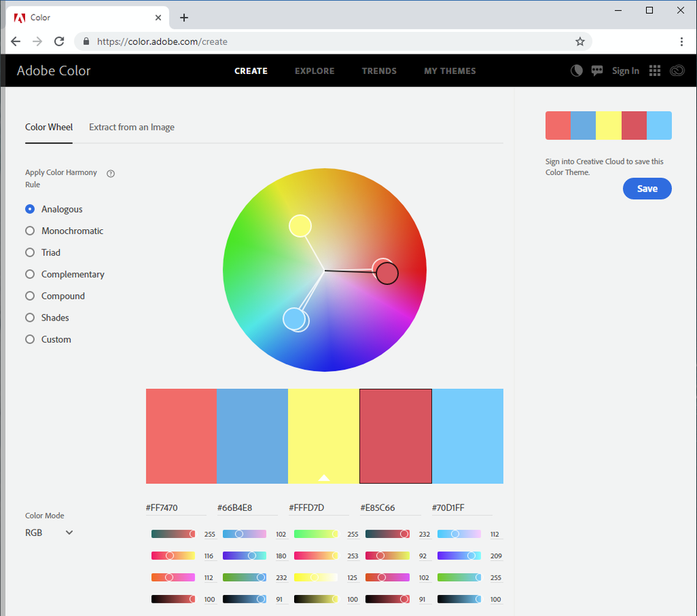Open the Adobe apps grid icon
This screenshot has height=616, width=697.
(x=654, y=70)
